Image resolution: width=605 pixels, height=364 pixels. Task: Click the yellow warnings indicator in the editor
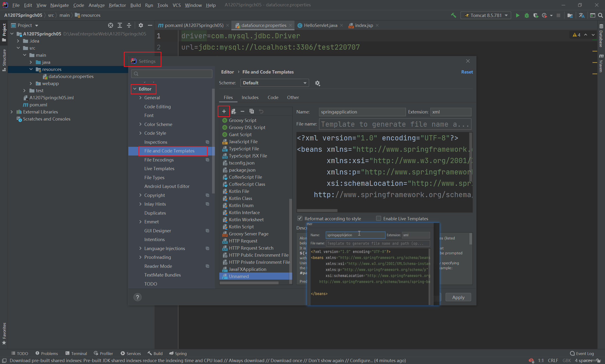577,35
